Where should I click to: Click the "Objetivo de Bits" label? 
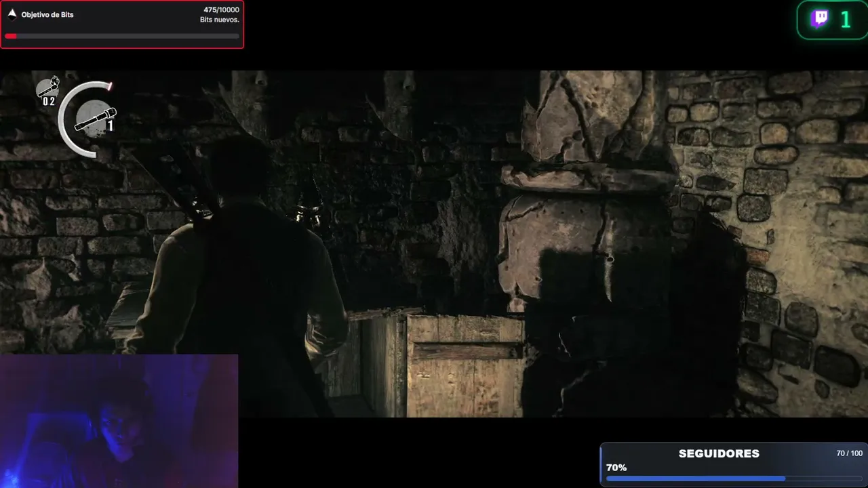47,14
